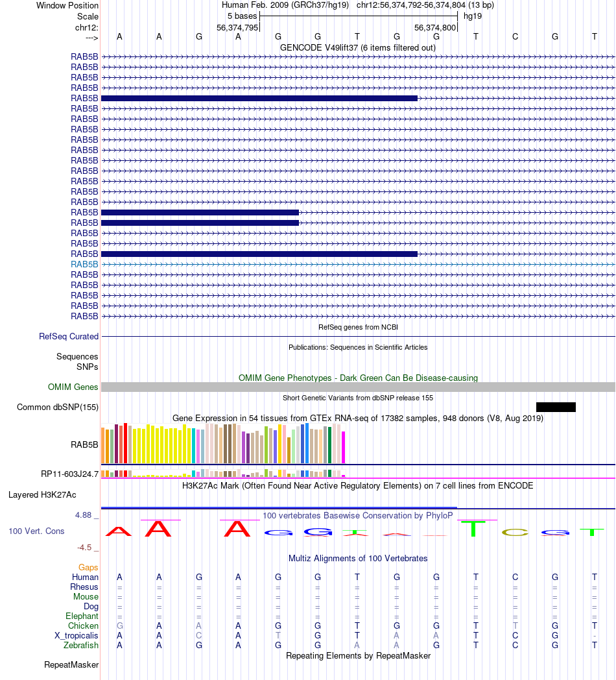Select the Scale label in the ruler
The height and width of the screenshot is (680, 616).
(x=88, y=16)
